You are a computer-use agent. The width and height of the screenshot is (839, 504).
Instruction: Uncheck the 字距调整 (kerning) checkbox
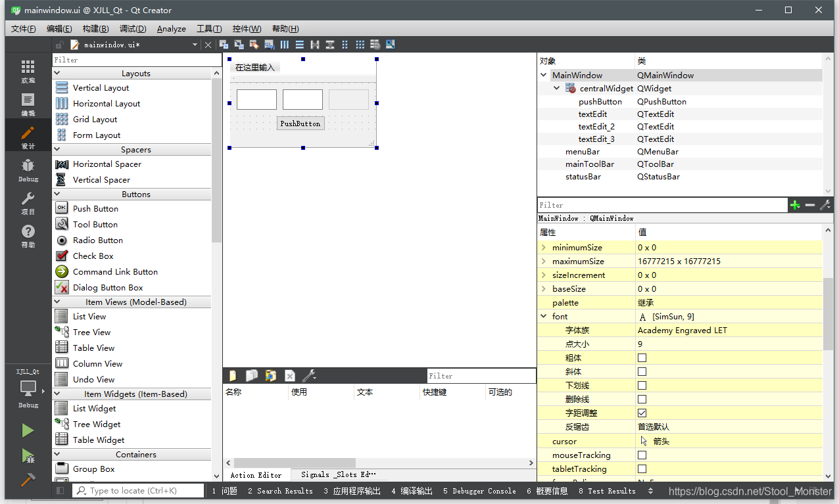coord(642,413)
